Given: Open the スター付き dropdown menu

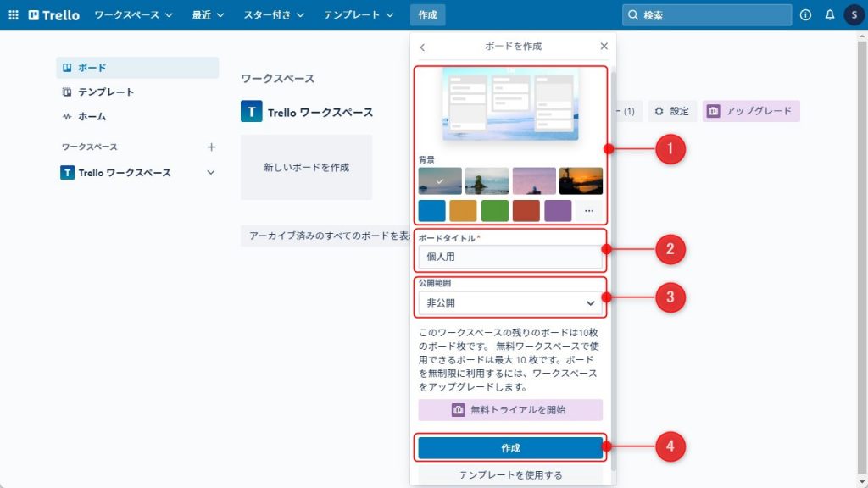Looking at the screenshot, I should click(x=274, y=15).
